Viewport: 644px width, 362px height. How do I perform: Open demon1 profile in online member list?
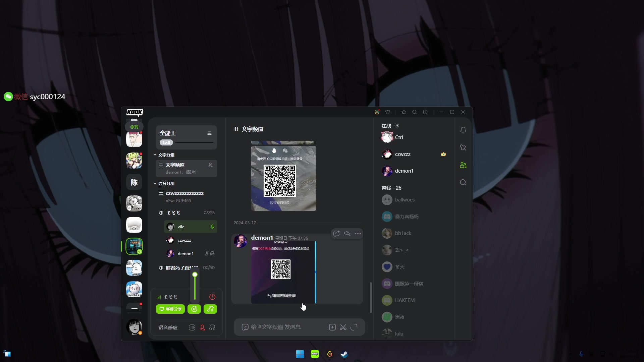(x=414, y=171)
